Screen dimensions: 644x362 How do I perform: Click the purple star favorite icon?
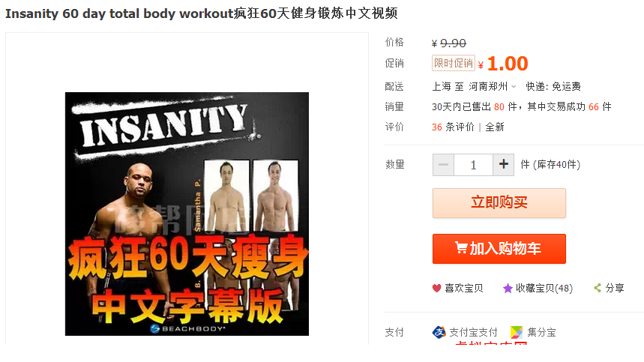[508, 289]
